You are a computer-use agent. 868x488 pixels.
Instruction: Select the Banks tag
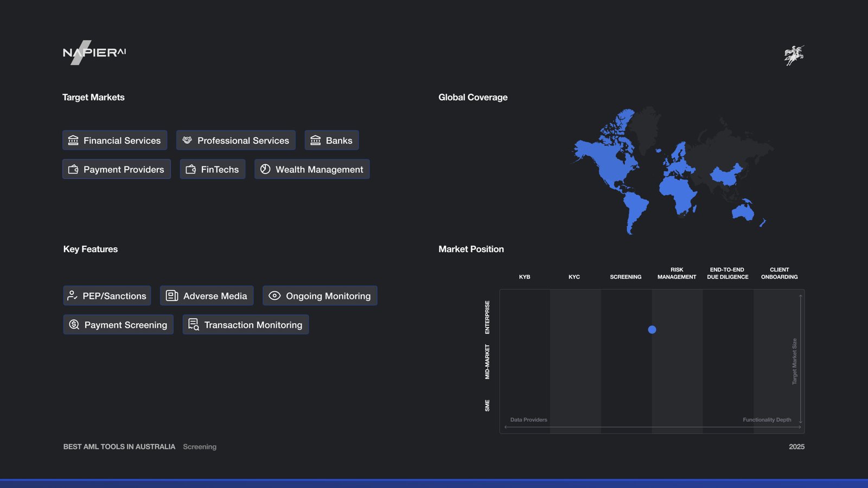click(331, 140)
